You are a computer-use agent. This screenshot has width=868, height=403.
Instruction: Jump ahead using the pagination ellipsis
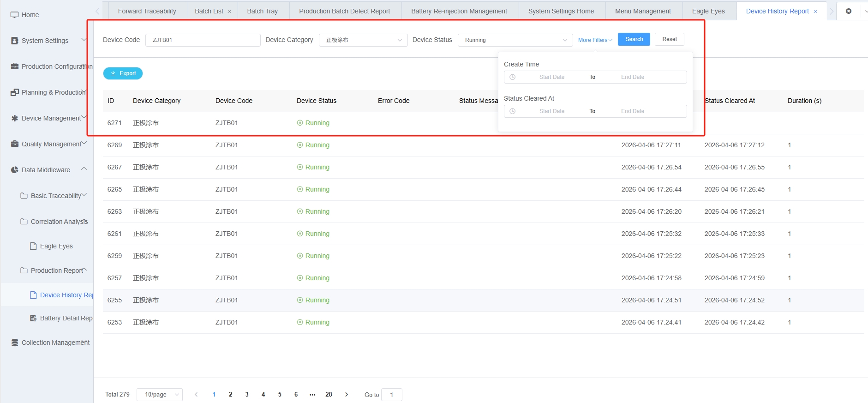312,395
